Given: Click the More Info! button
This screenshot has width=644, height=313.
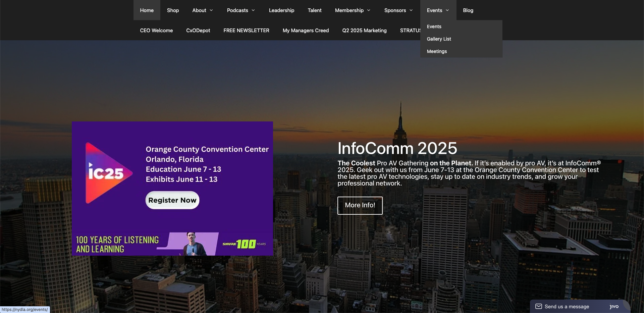Looking at the screenshot, I should (x=360, y=205).
